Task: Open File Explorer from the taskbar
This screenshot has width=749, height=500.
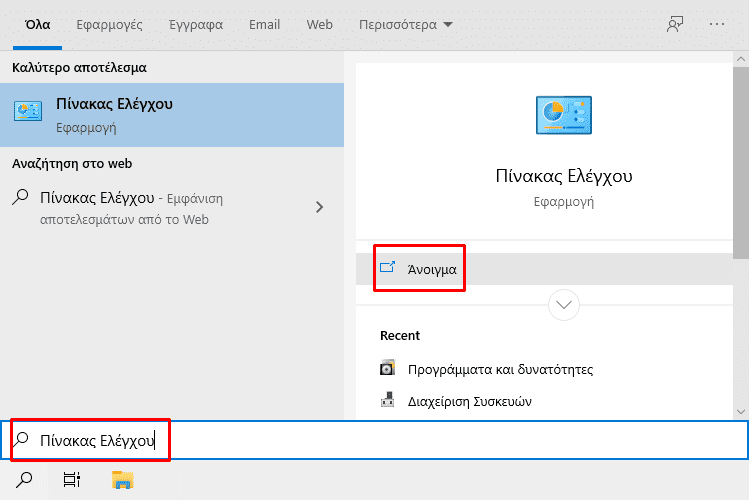Action: pos(123,480)
